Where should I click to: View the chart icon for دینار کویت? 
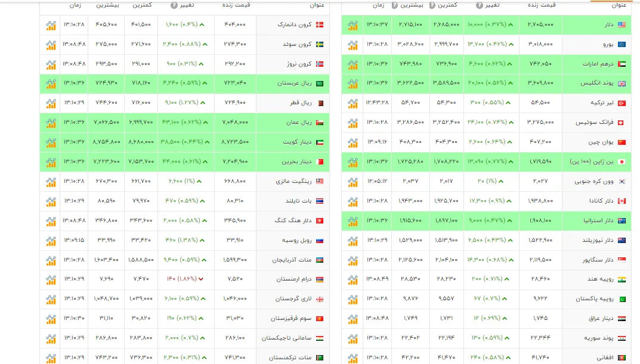point(51,142)
